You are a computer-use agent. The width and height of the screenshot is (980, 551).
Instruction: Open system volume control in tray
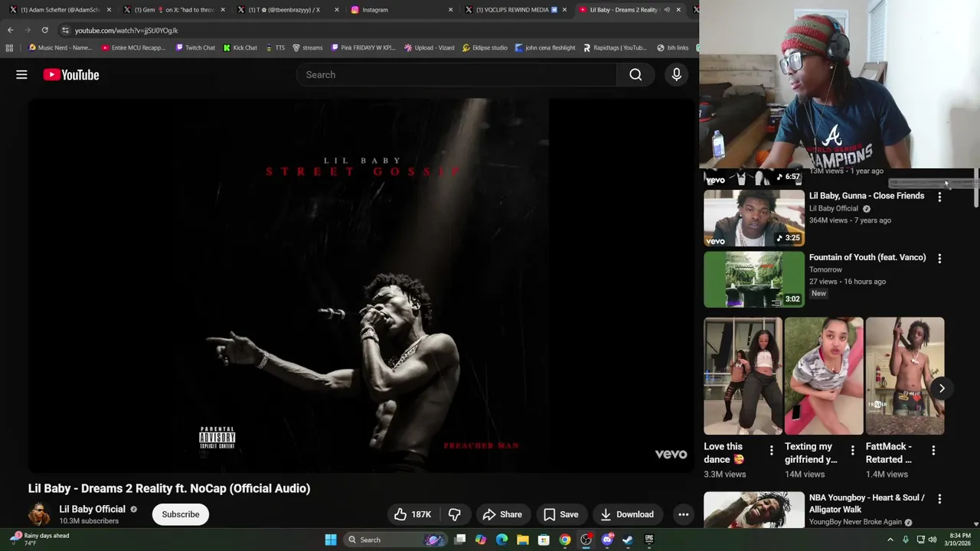(933, 540)
